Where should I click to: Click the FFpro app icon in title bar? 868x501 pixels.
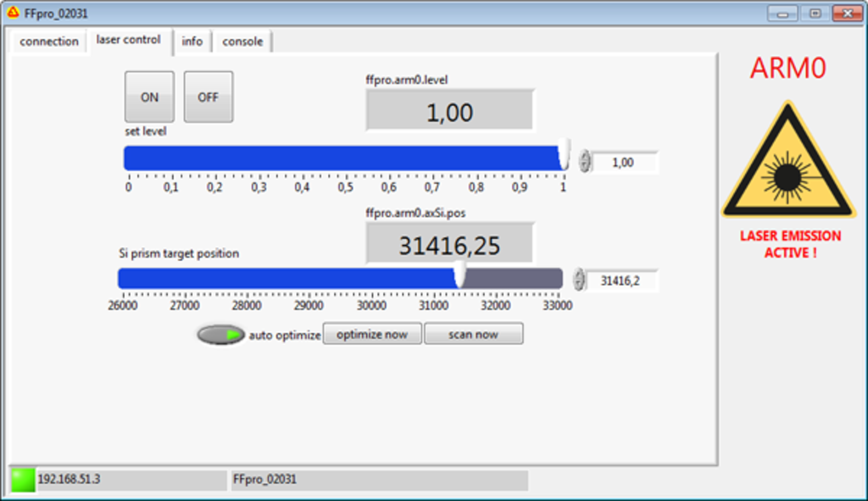[x=13, y=14]
